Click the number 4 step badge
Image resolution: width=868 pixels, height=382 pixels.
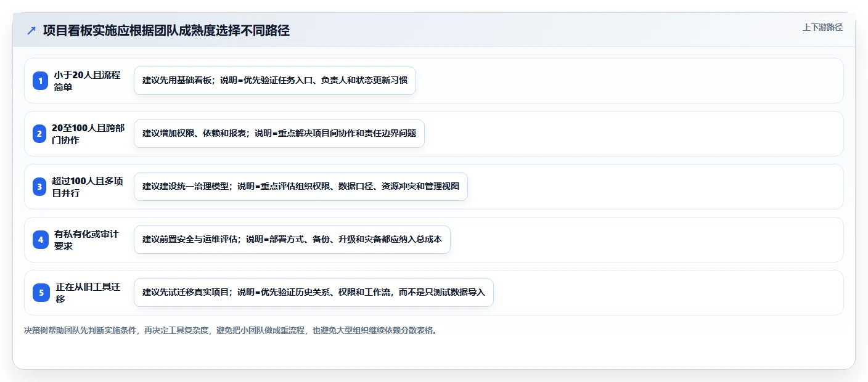(40, 240)
